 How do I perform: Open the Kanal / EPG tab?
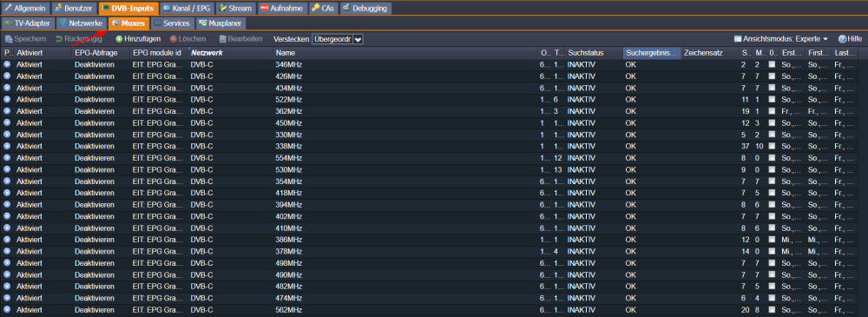point(187,9)
